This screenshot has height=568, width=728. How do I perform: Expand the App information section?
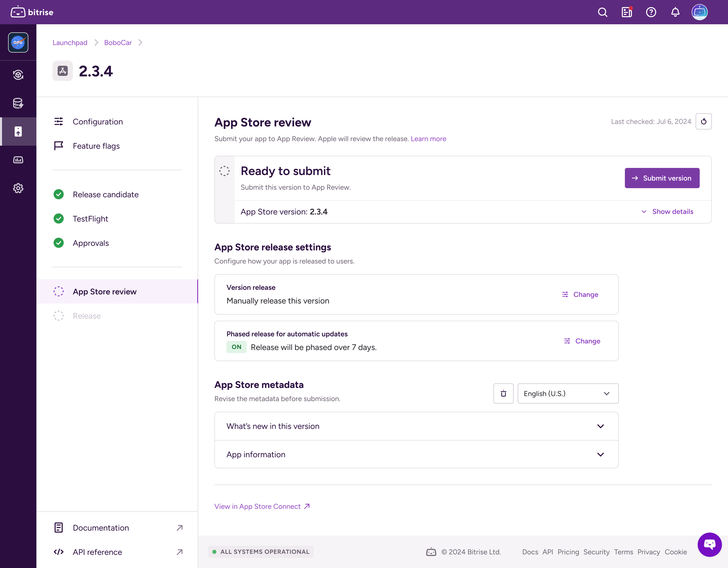point(416,455)
